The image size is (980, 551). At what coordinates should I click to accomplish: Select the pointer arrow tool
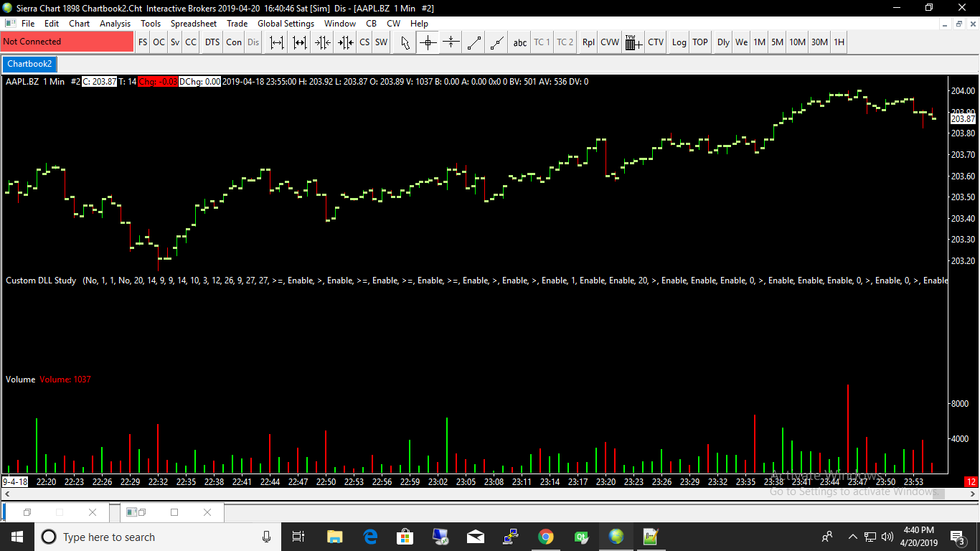(x=405, y=42)
